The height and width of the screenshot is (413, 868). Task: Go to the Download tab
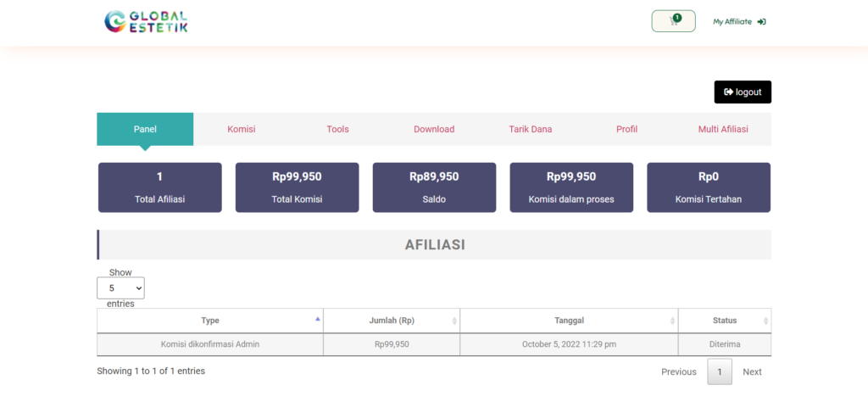(x=434, y=129)
